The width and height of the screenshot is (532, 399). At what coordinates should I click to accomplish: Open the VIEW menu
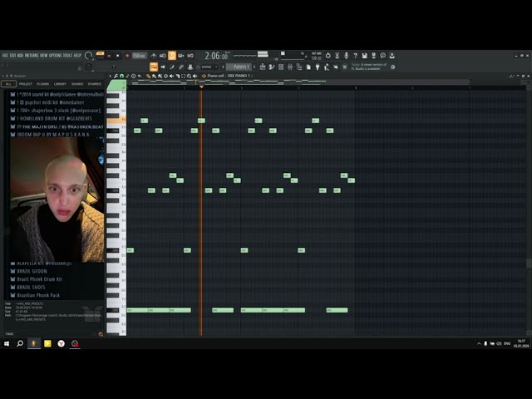(x=44, y=56)
